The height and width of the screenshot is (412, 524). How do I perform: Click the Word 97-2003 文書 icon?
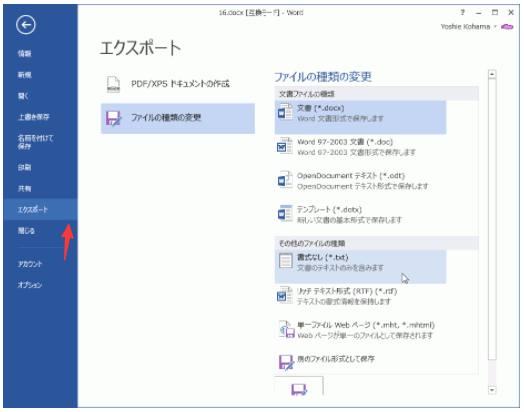coord(285,146)
